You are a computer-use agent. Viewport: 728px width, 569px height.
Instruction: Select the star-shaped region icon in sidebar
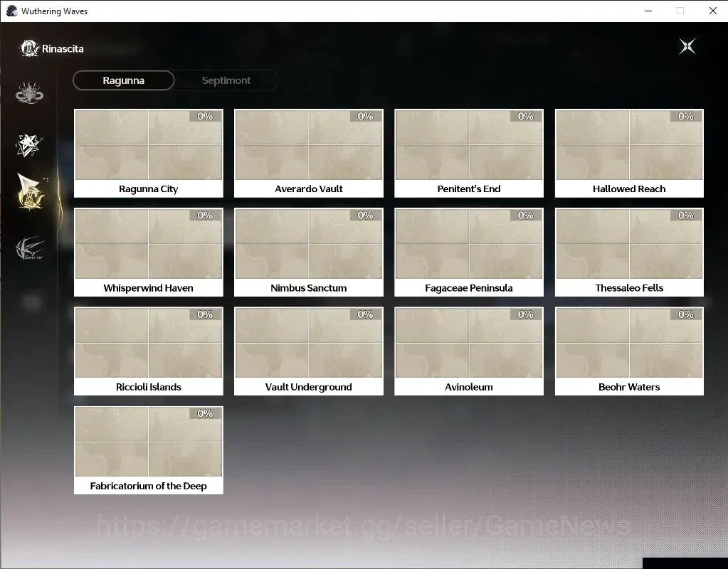coord(28,145)
